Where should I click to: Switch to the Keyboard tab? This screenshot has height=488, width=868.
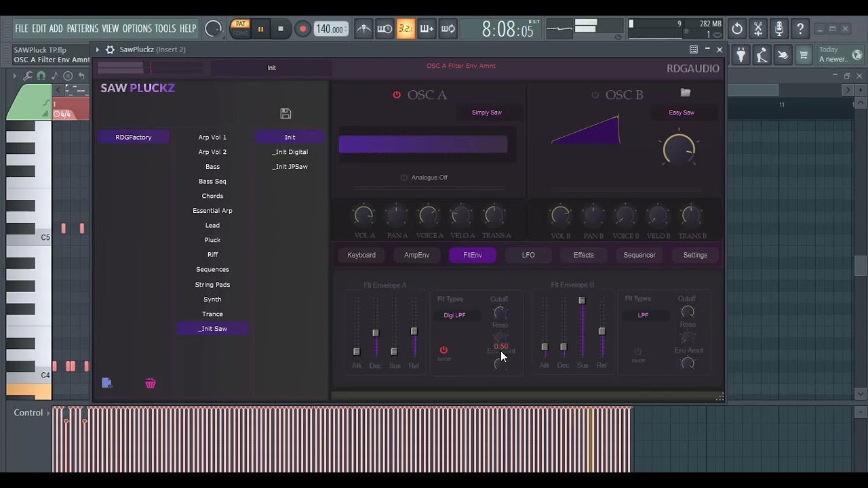[361, 255]
